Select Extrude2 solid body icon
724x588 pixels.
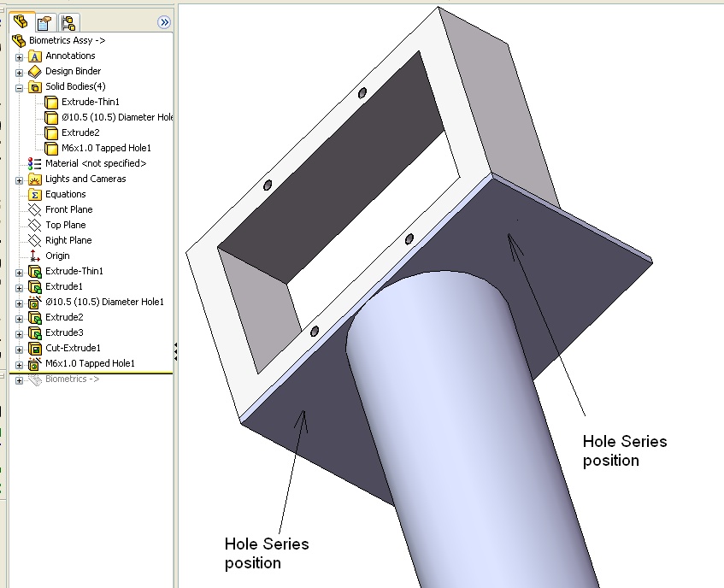coord(50,133)
